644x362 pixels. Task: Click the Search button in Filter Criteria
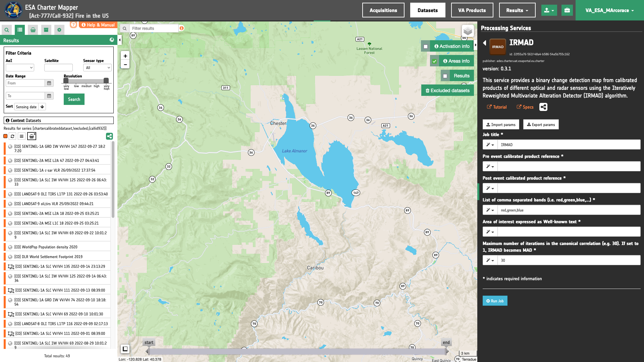74,99
